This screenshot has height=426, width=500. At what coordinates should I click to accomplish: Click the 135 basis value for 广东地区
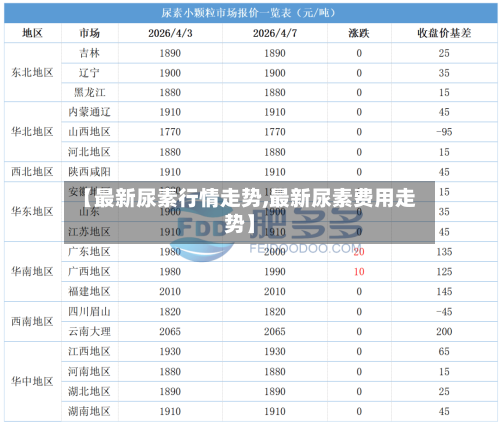coord(444,252)
